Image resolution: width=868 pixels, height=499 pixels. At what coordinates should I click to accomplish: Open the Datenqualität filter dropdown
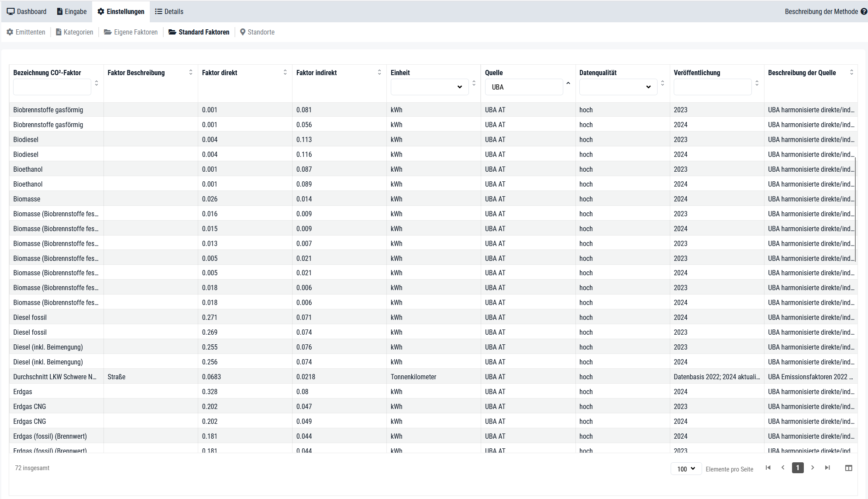pos(618,87)
